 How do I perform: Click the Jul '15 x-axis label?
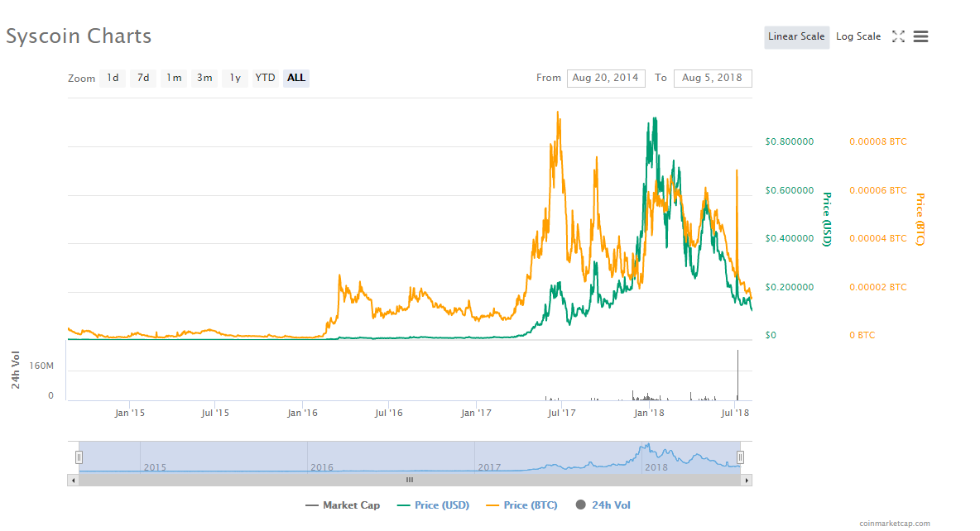(215, 413)
